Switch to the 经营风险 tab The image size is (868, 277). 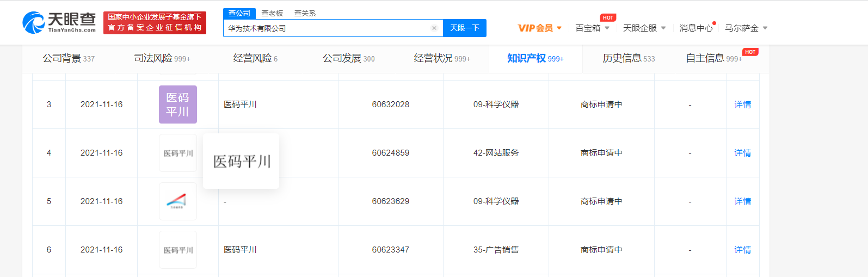click(x=255, y=58)
